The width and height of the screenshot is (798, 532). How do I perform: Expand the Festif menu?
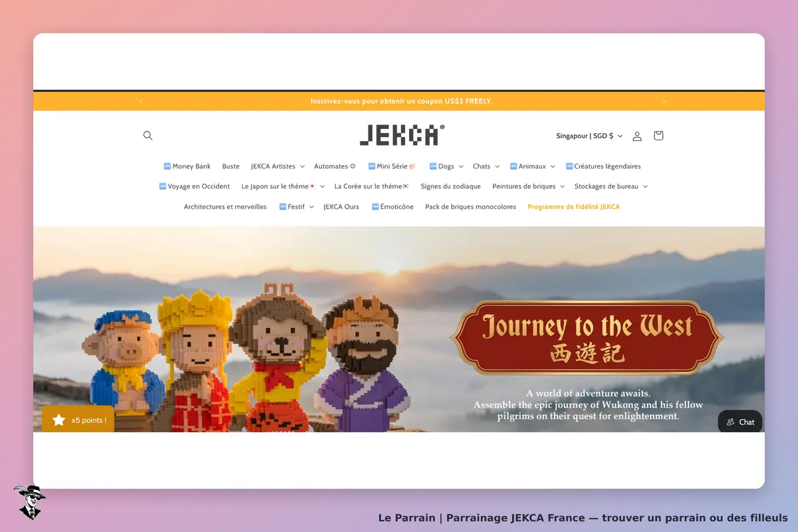pyautogui.click(x=295, y=207)
